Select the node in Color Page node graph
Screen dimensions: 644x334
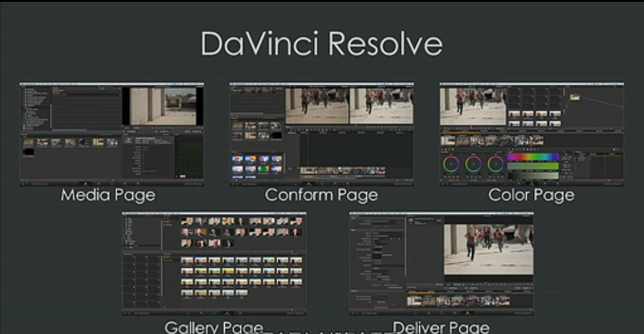coord(575,97)
